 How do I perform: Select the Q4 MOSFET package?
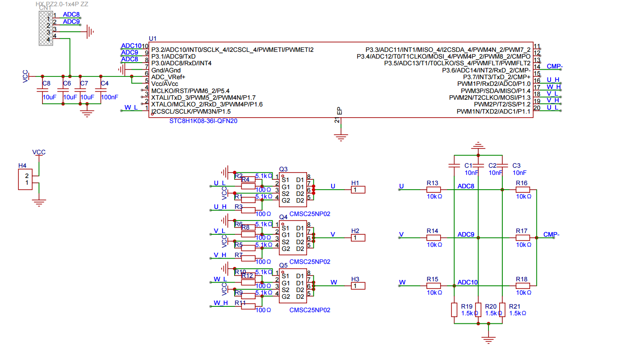coord(293,237)
